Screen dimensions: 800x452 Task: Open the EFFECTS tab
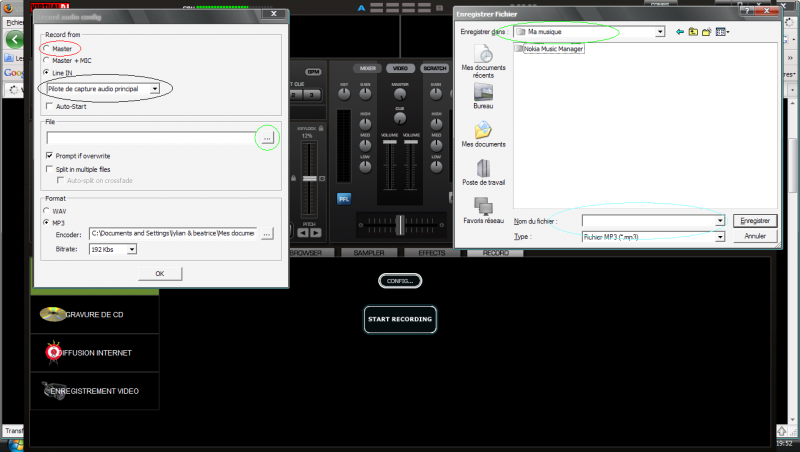432,253
